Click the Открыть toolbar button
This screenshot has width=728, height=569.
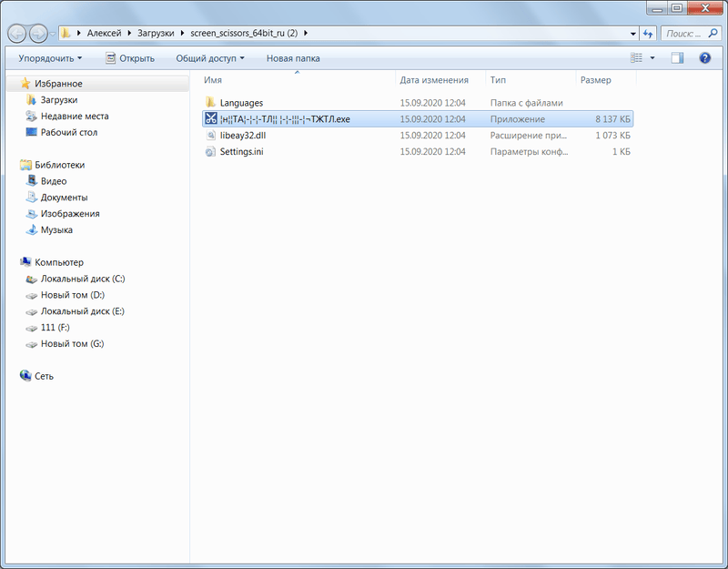tap(130, 58)
